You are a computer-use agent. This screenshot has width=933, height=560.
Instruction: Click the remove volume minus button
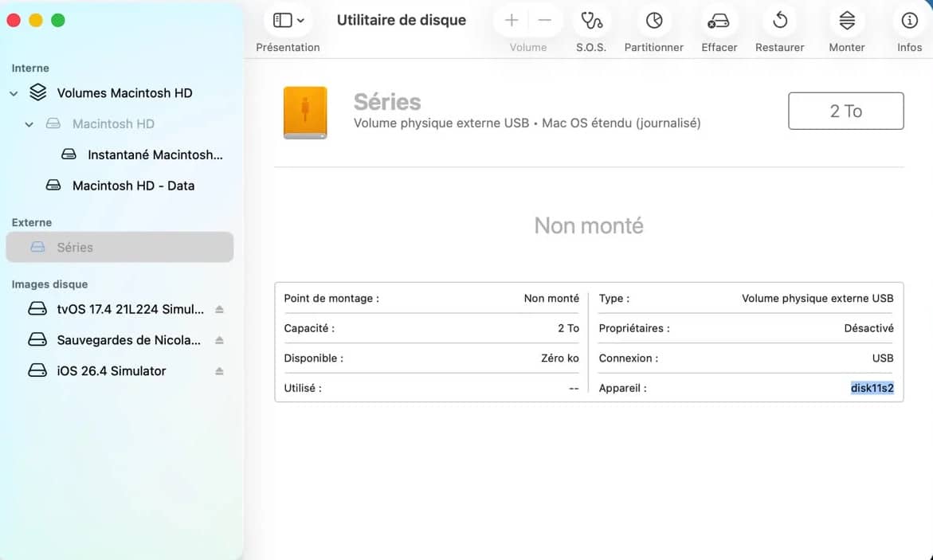coord(544,21)
